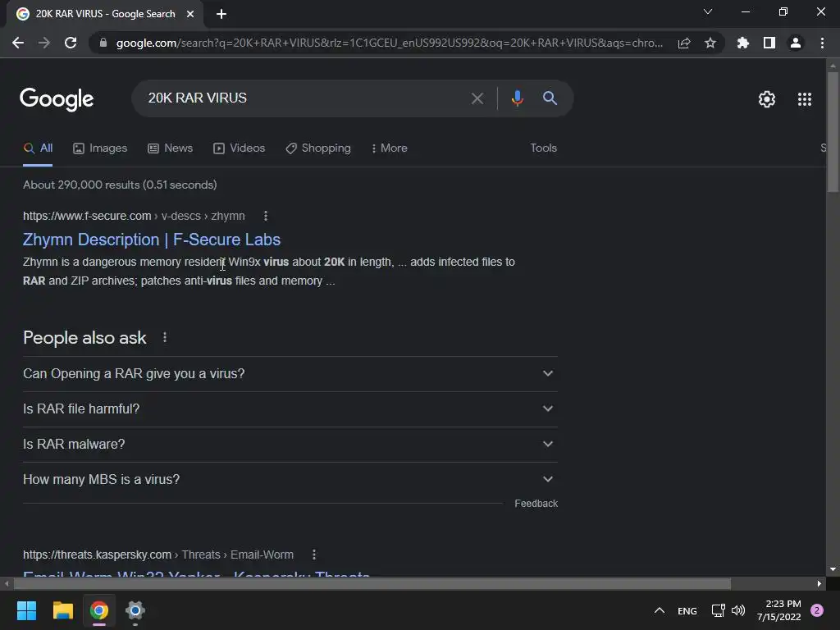Click the Google logo
This screenshot has width=840, height=630.
click(x=57, y=99)
